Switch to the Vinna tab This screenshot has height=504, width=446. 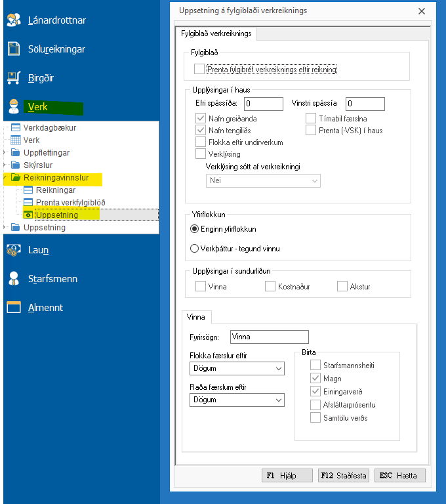(197, 317)
